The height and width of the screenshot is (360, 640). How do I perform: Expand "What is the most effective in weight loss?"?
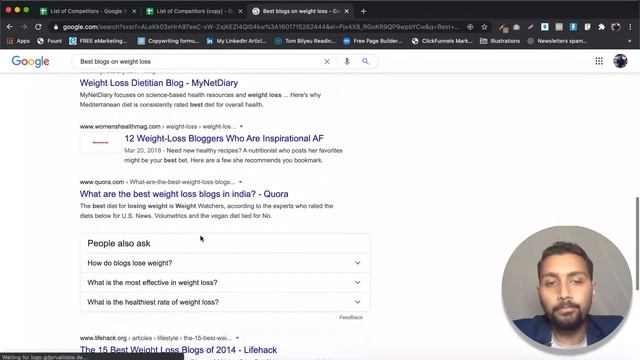(x=225, y=282)
